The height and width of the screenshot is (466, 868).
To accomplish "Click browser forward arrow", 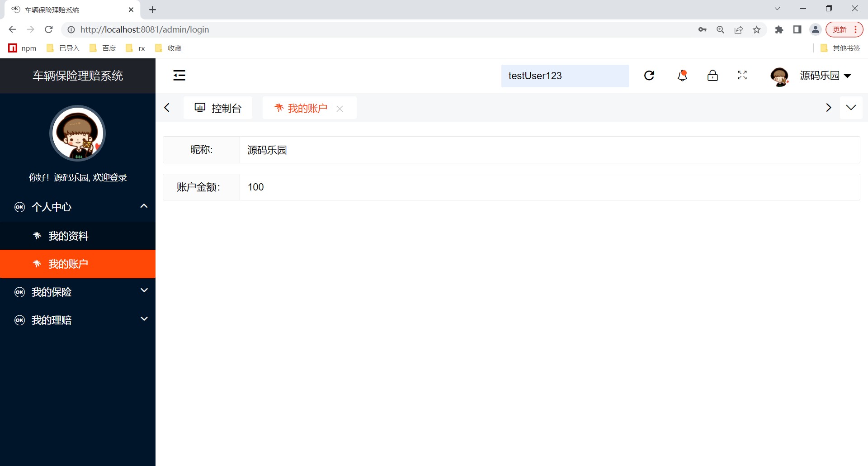I will click(30, 29).
